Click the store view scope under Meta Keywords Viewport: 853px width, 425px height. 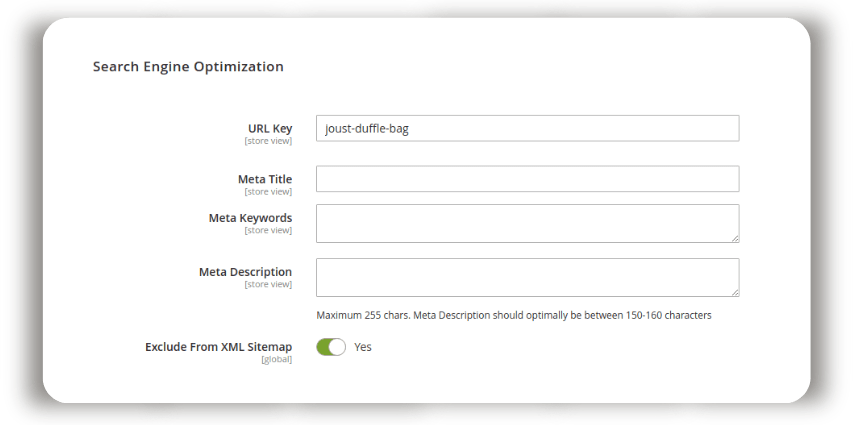[268, 230]
